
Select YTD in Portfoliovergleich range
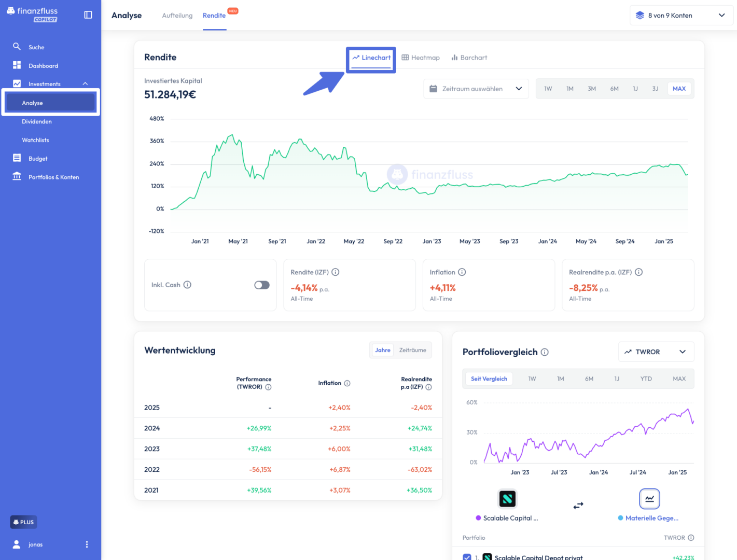(x=646, y=379)
